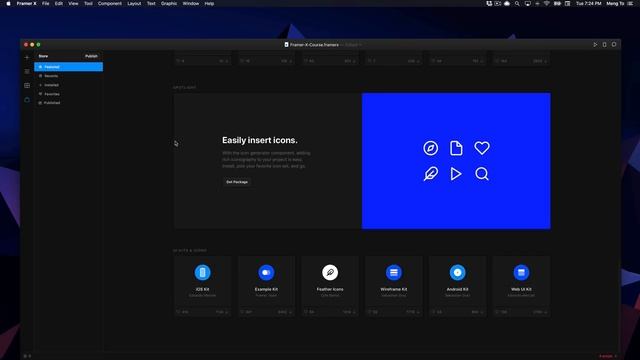The image size is (640, 360).
Task: Open the Feather Icons package icon
Action: [330, 272]
